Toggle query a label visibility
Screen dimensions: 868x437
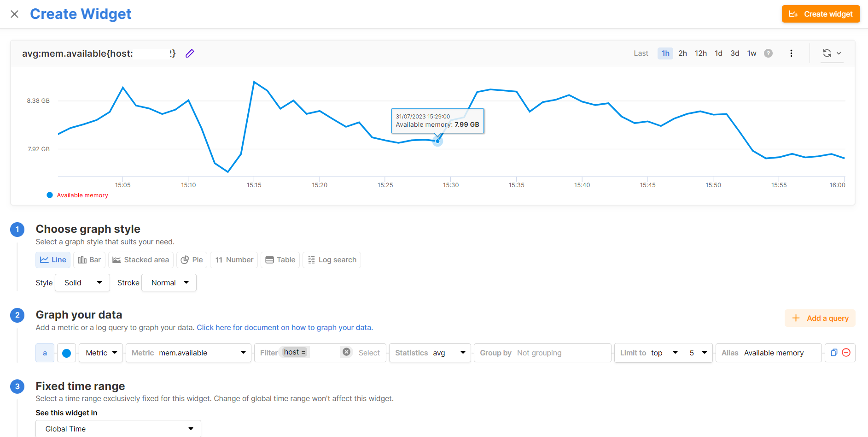pyautogui.click(x=45, y=353)
